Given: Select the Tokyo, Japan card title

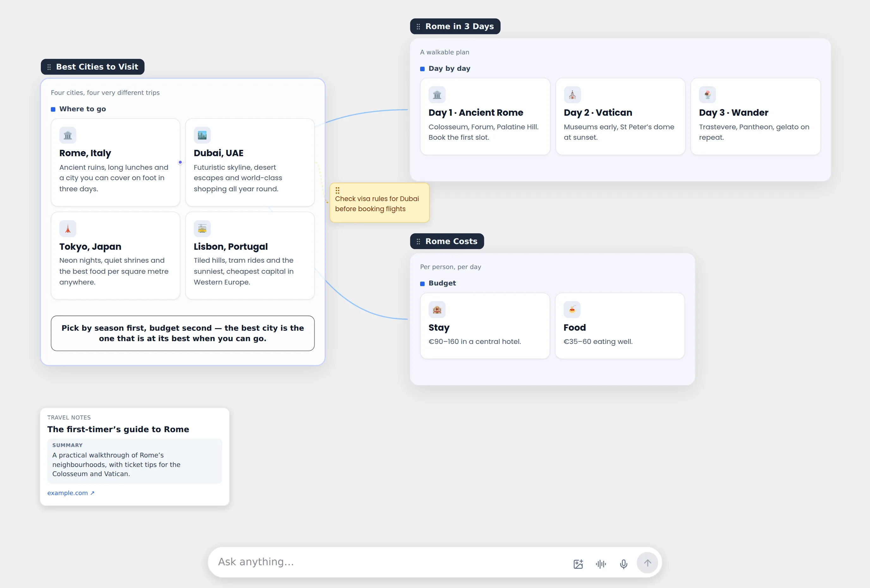Looking at the screenshot, I should click(x=90, y=247).
